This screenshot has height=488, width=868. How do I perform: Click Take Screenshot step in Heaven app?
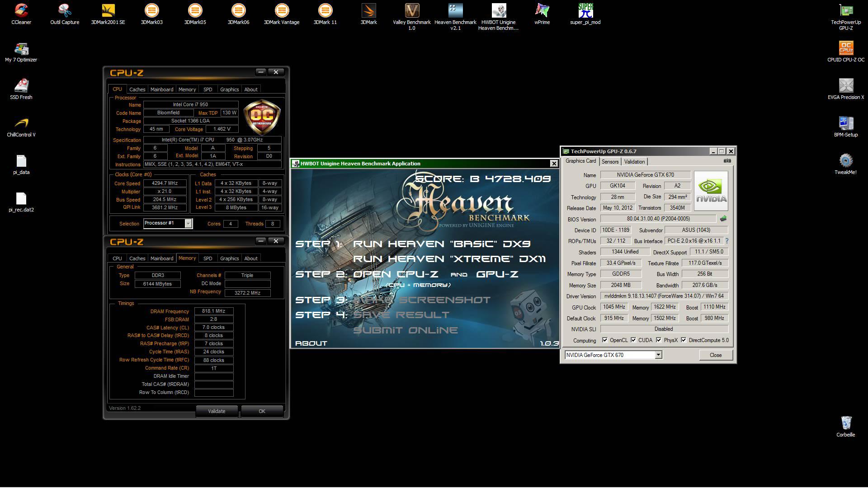pos(421,300)
